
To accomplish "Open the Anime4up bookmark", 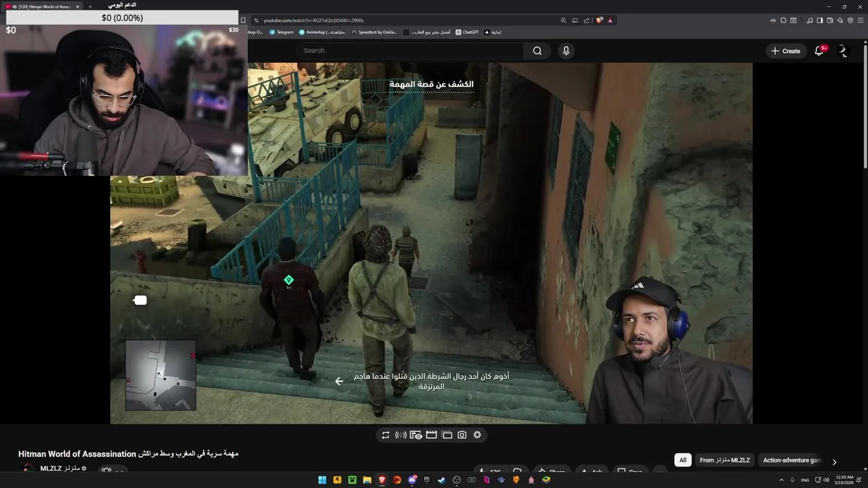I will (x=322, y=32).
